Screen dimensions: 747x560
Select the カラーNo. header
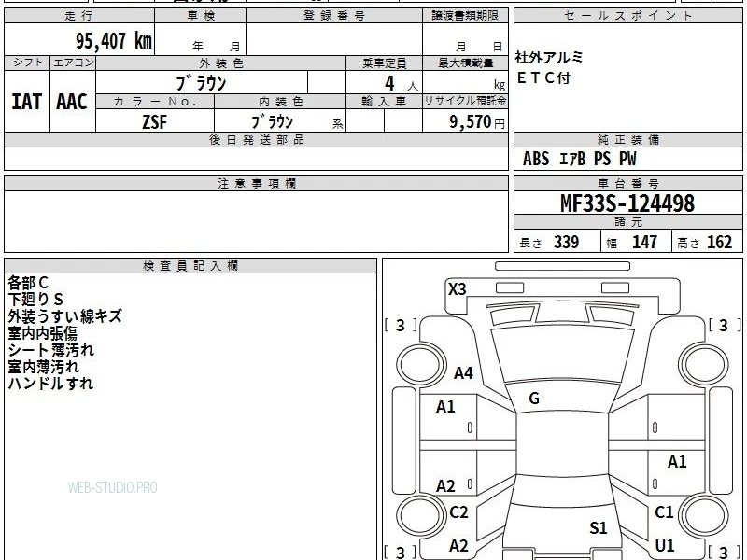(x=155, y=102)
